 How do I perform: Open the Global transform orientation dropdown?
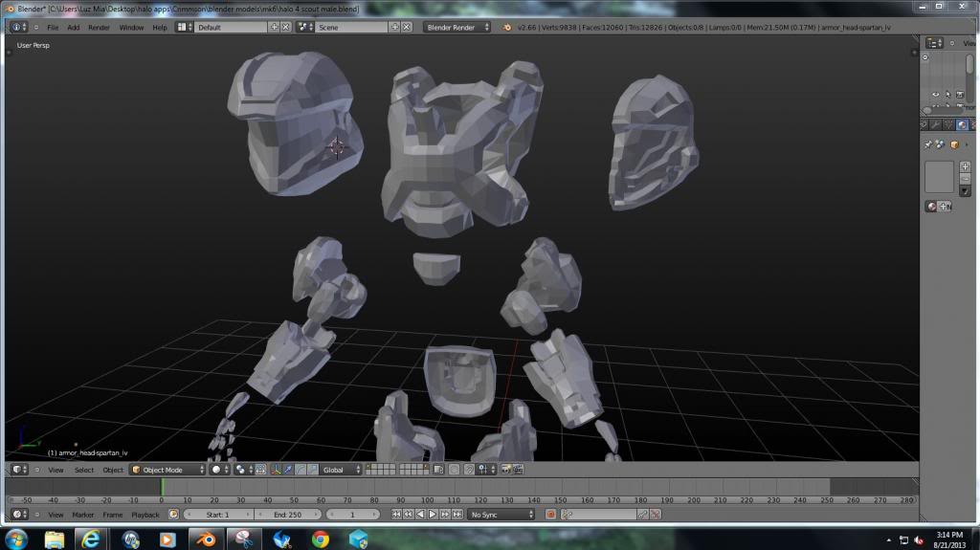pyautogui.click(x=341, y=470)
